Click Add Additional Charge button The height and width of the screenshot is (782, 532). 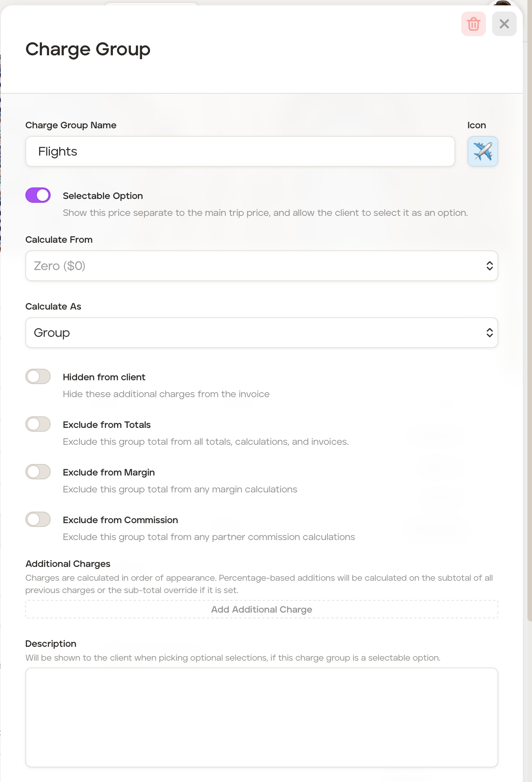(261, 610)
